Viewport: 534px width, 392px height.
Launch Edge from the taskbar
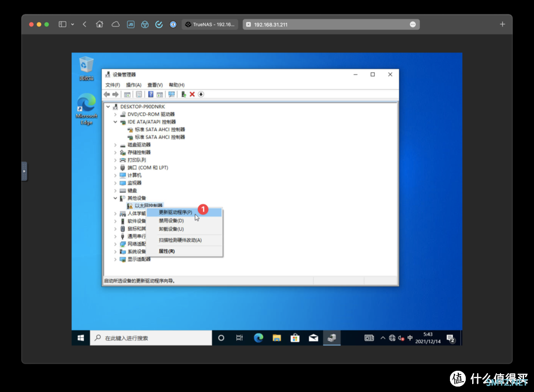pos(259,338)
